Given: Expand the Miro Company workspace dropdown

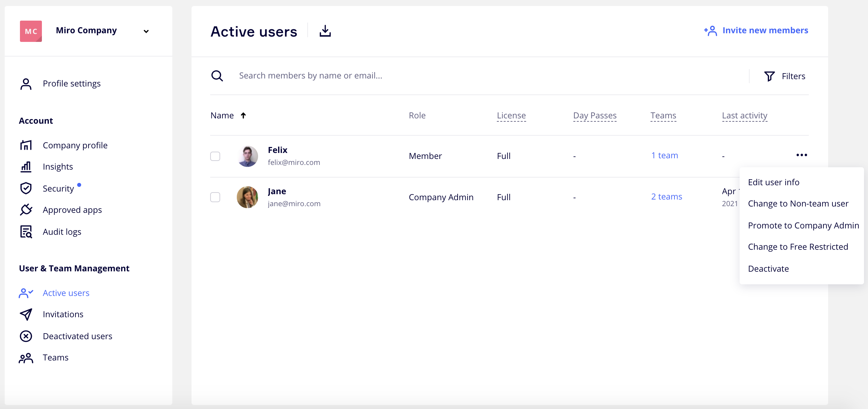Looking at the screenshot, I should [x=146, y=31].
